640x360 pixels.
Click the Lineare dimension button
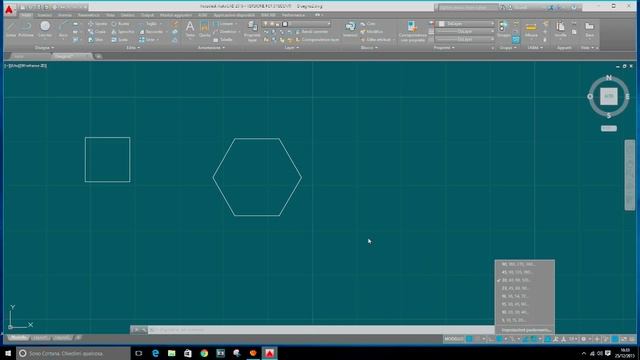pyautogui.click(x=226, y=24)
